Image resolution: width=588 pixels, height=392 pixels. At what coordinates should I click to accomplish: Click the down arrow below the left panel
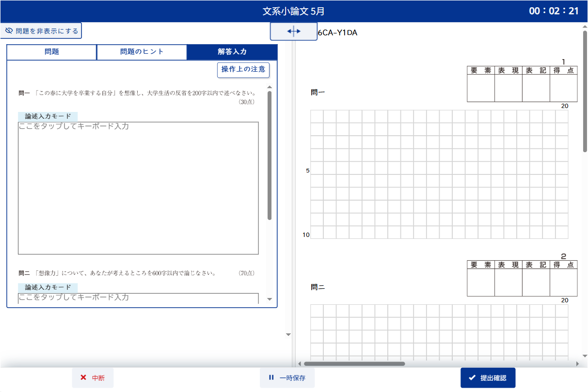(288, 335)
